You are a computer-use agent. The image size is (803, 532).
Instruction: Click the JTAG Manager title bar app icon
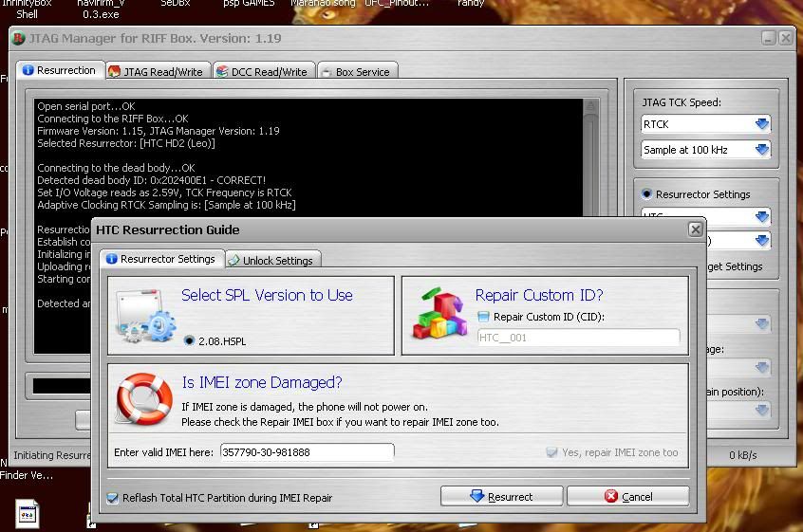[x=18, y=38]
